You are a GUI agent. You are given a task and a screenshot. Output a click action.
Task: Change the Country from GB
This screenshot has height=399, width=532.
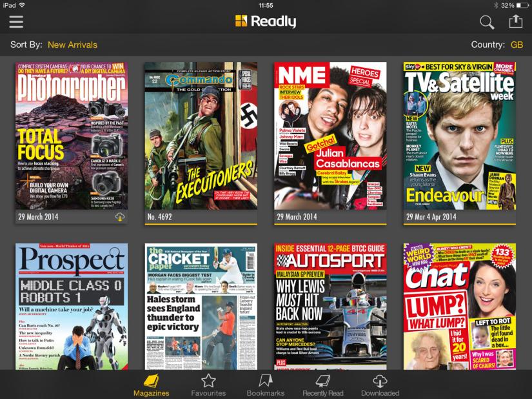coord(518,45)
